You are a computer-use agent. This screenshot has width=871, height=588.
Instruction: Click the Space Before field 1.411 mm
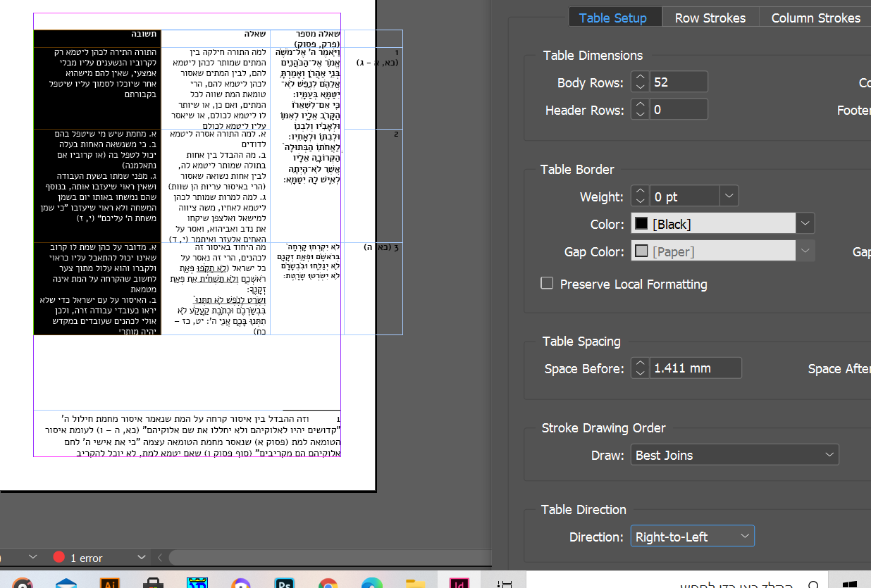[696, 368]
